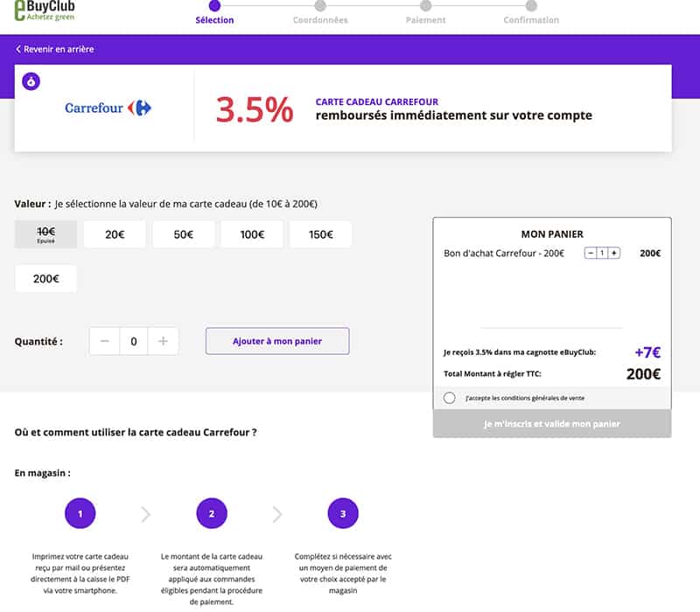Choose the 100€ gift card value
Image resolution: width=700 pixels, height=612 pixels.
(x=252, y=234)
